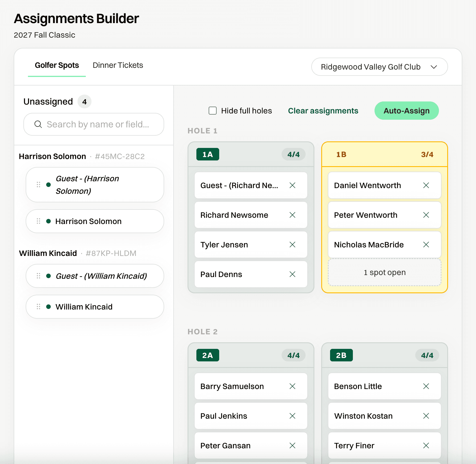The height and width of the screenshot is (464, 476).
Task: Select the 1A group badge
Action: point(208,154)
